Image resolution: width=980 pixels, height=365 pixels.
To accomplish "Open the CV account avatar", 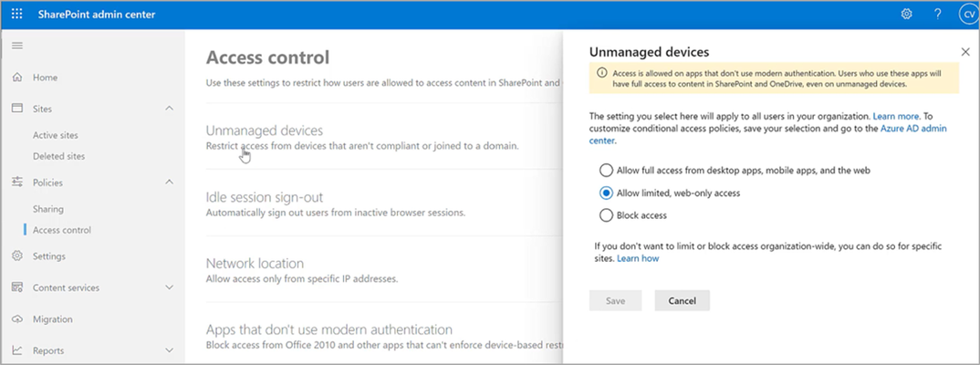I will (x=969, y=15).
